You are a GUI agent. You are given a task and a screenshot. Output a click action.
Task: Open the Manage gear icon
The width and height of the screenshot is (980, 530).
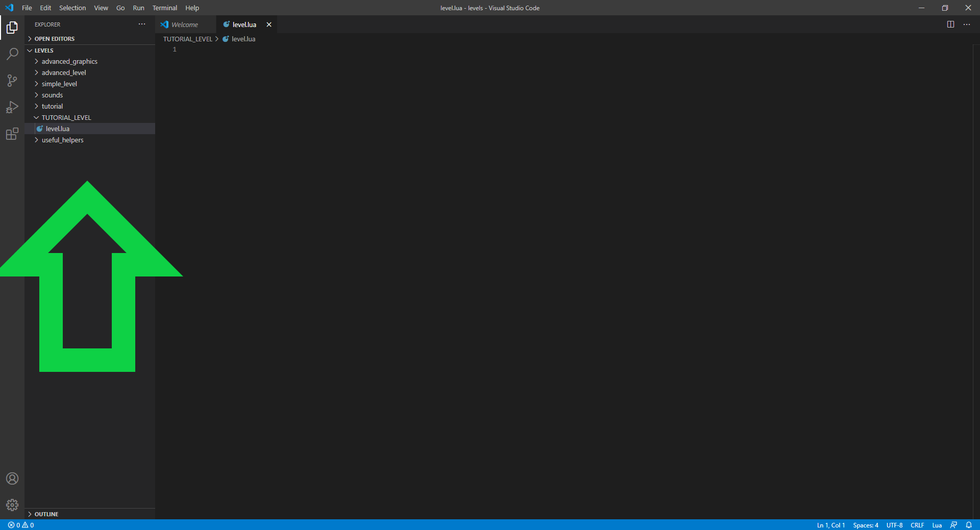tap(12, 505)
